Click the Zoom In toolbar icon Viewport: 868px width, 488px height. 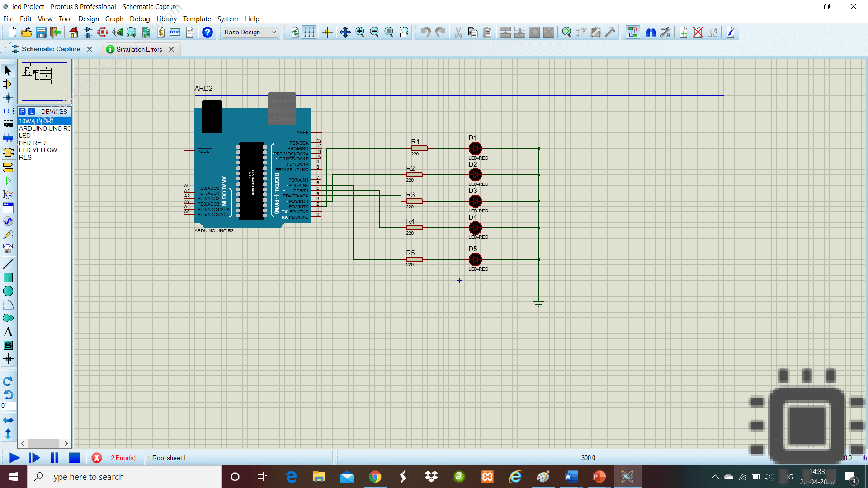360,32
